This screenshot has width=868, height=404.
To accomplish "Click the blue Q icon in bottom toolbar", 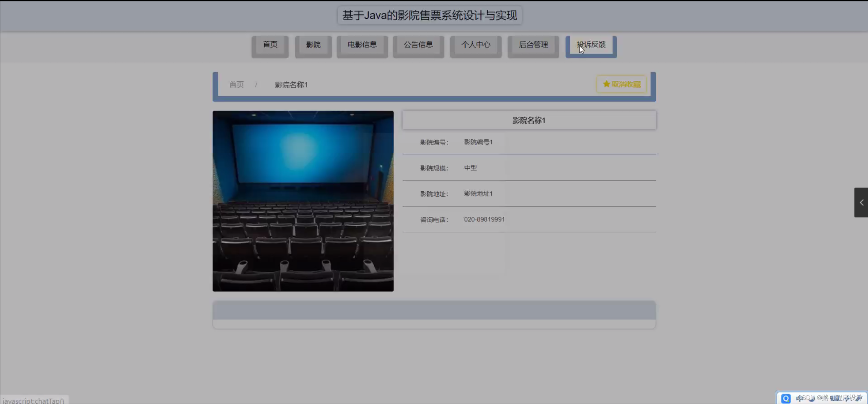I will coord(786,398).
